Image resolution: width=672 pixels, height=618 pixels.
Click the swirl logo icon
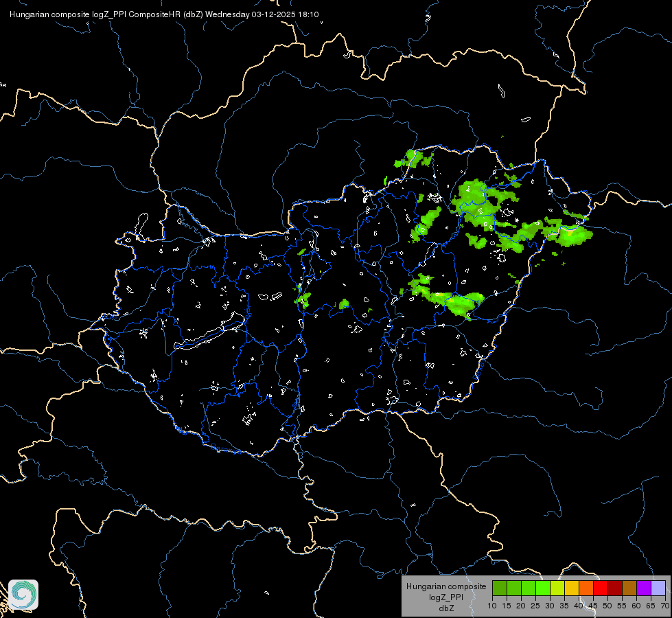(23, 595)
